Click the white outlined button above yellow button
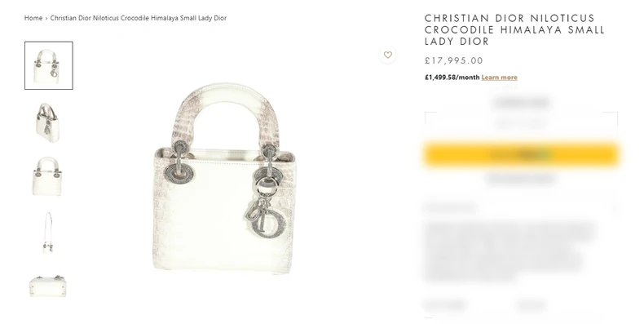 [521, 123]
